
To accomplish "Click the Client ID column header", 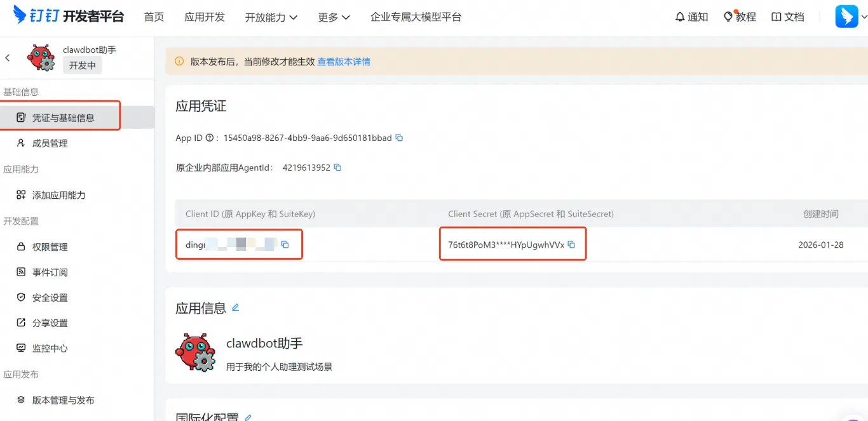I will [250, 214].
